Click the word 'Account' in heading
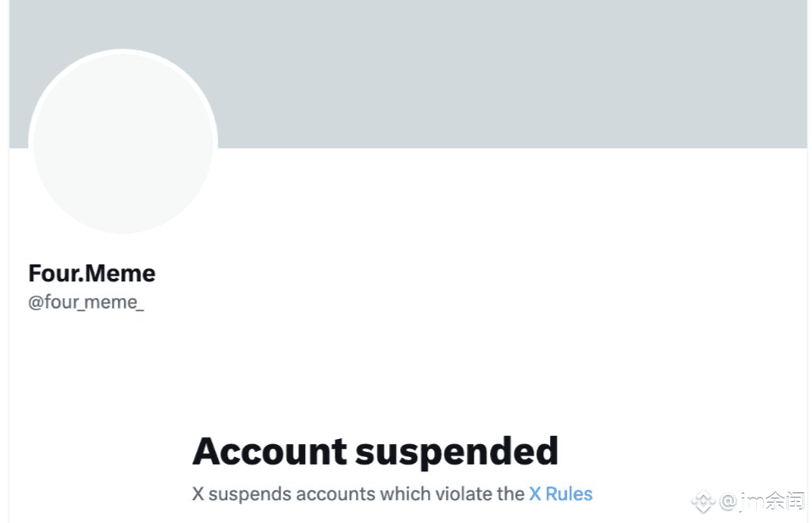812x523 pixels. pyautogui.click(x=270, y=451)
